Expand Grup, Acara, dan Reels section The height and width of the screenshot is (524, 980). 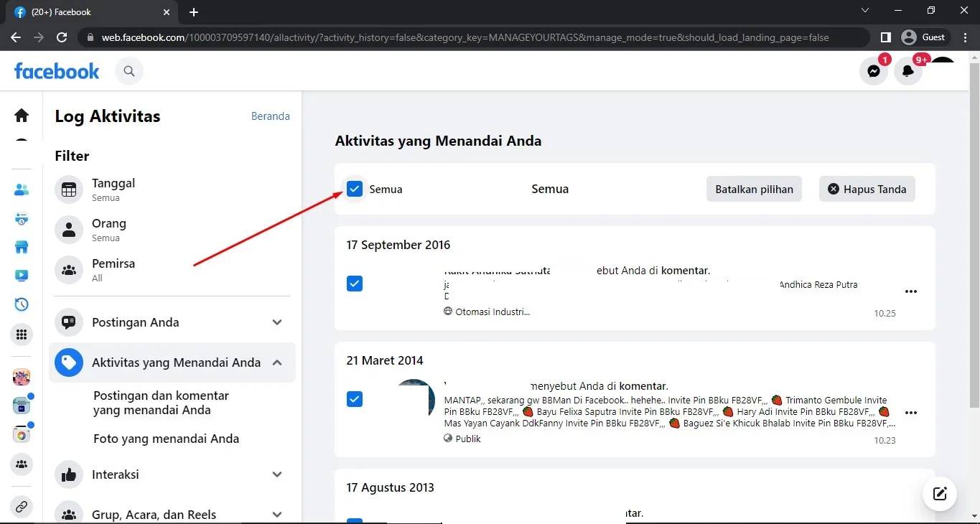tap(277, 514)
